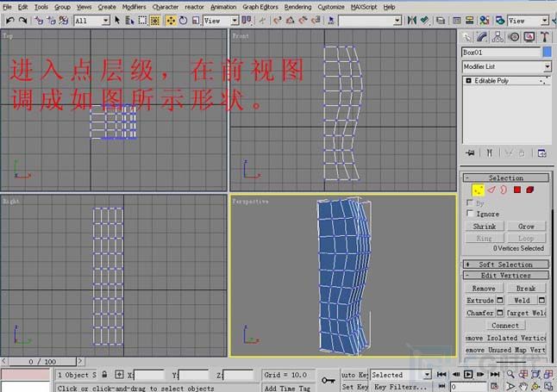The image size is (557, 392).
Task: Toggle the Set Key mode button
Action: [354, 387]
